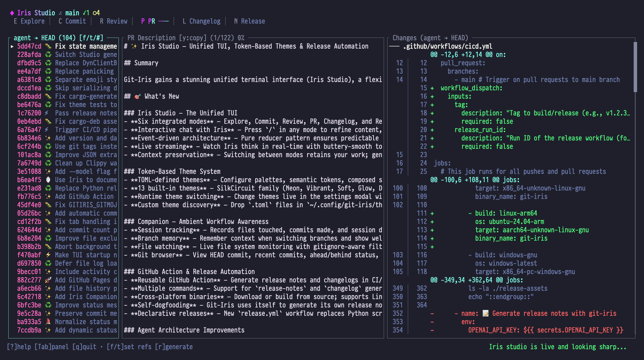The image size is (644, 360).
Task: Click the recycle icon on commit 228afda
Action: (x=48, y=55)
